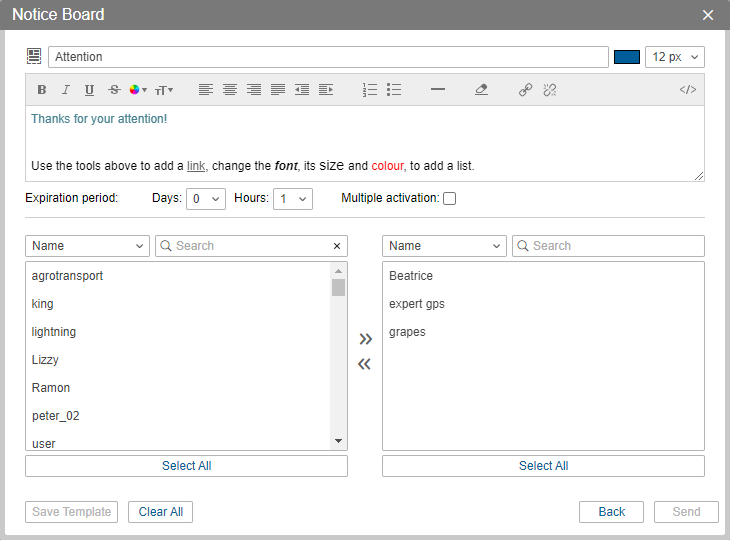Open the Days dropdown

206,199
